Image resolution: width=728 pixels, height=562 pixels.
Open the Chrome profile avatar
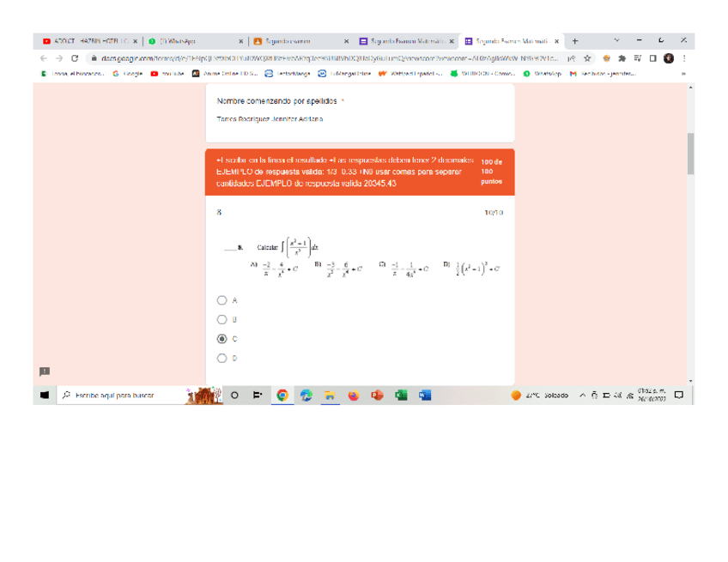tap(669, 58)
